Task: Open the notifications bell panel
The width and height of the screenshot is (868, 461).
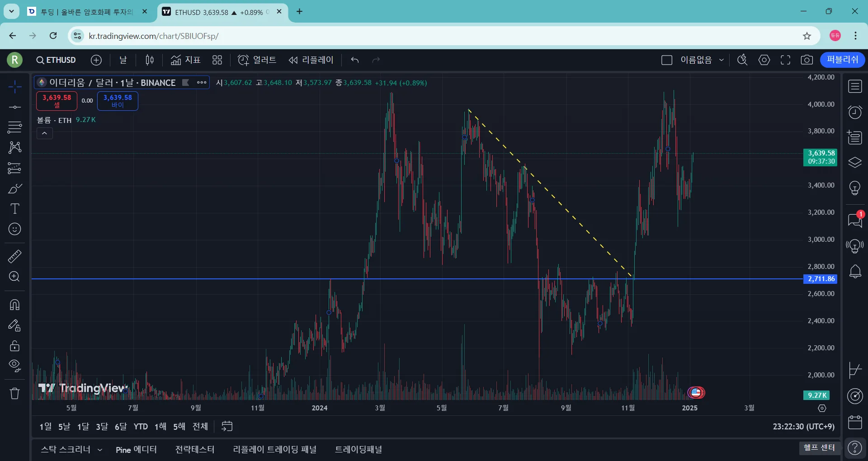Action: (855, 272)
